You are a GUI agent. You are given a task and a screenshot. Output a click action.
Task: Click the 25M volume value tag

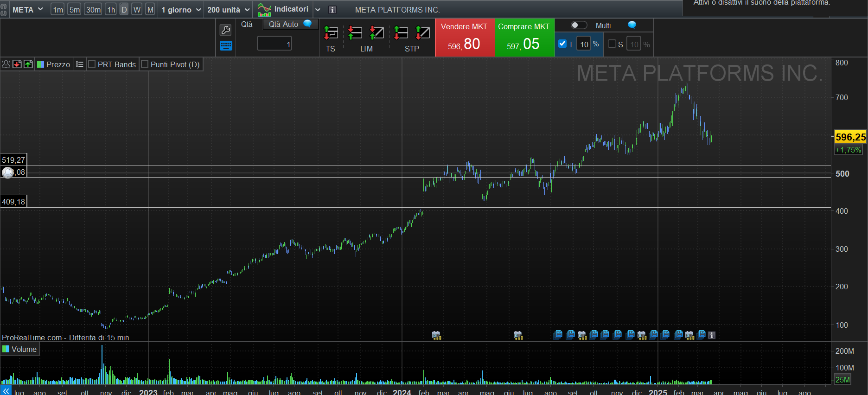(842, 380)
